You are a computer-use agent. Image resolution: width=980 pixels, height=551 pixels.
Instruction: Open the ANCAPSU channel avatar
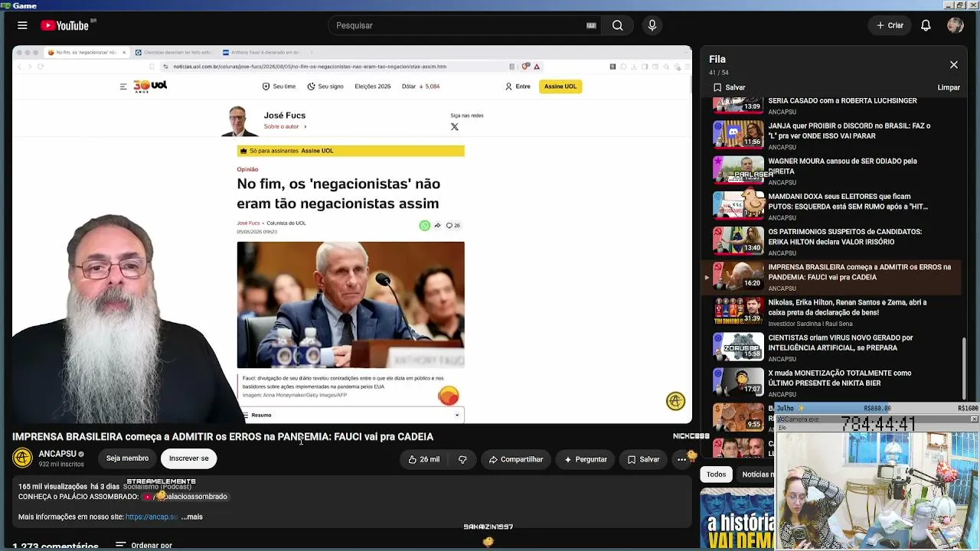click(22, 458)
